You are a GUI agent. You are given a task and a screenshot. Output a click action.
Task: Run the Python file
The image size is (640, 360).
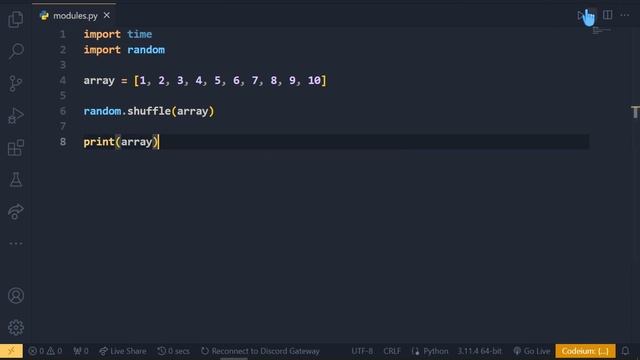click(581, 16)
